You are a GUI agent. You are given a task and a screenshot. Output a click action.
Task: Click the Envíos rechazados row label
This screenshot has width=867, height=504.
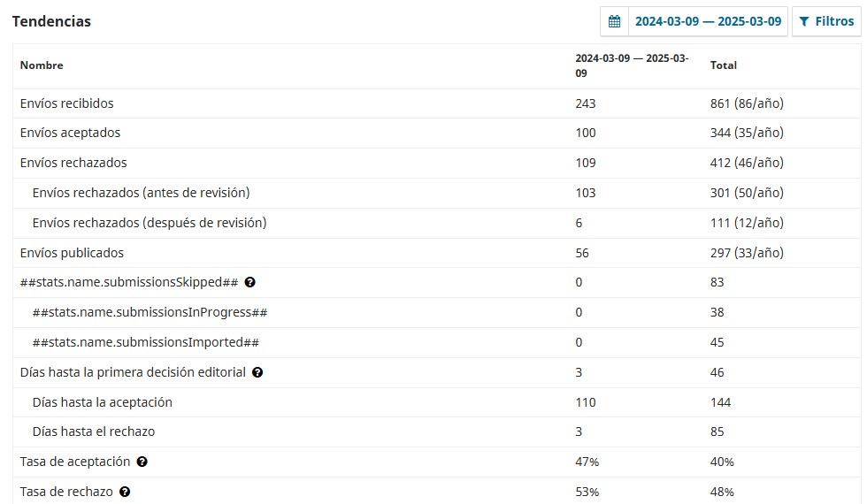pos(73,163)
